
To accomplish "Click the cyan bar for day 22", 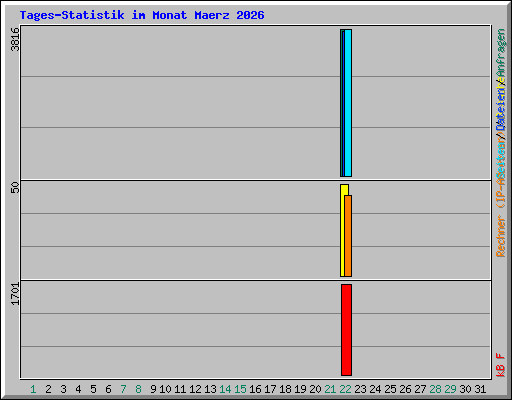I will coord(348,103).
